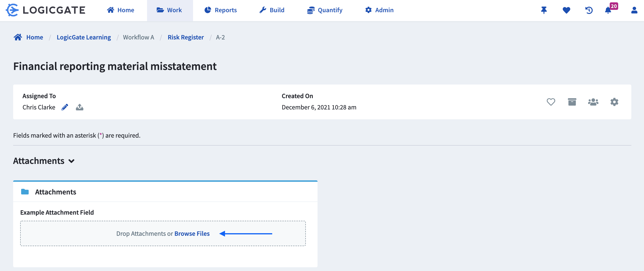Click the Workflow A breadcrumb text

[139, 37]
